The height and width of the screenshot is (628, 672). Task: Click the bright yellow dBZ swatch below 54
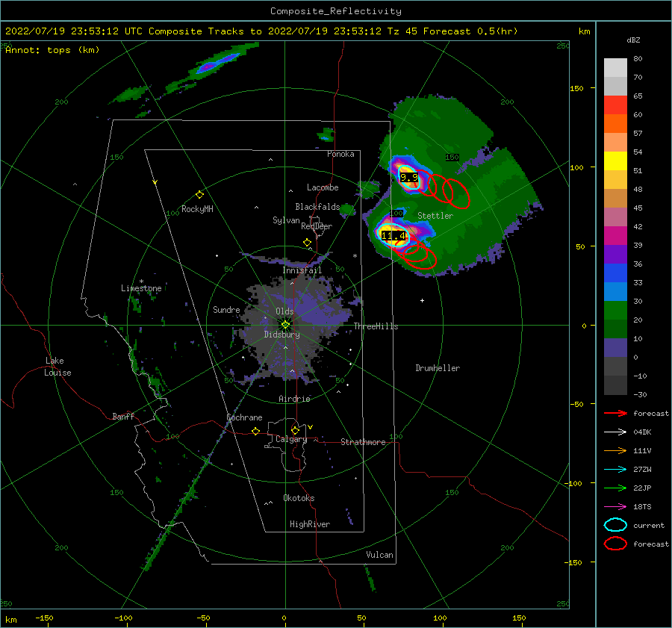[x=615, y=161]
